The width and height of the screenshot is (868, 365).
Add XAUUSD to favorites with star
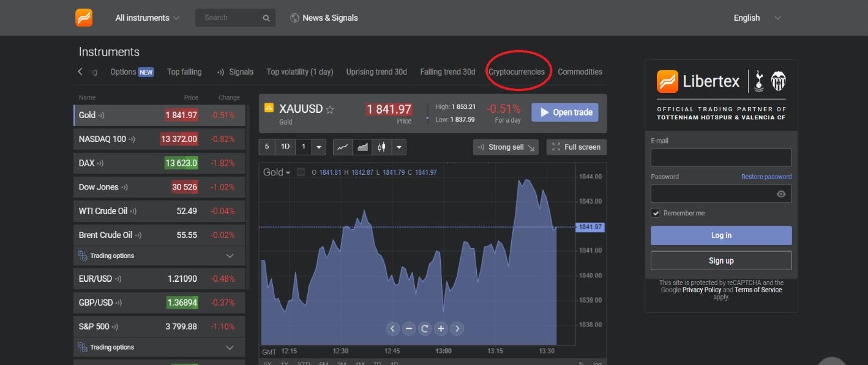330,110
